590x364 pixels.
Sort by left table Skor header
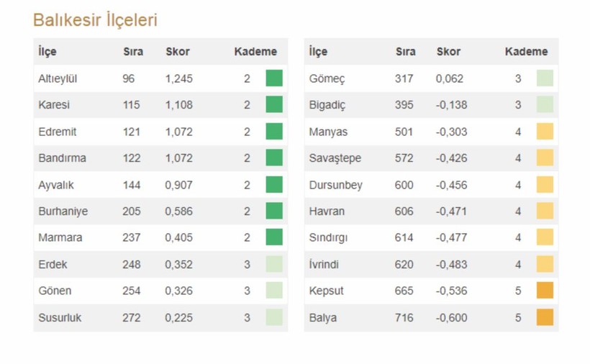click(x=178, y=52)
